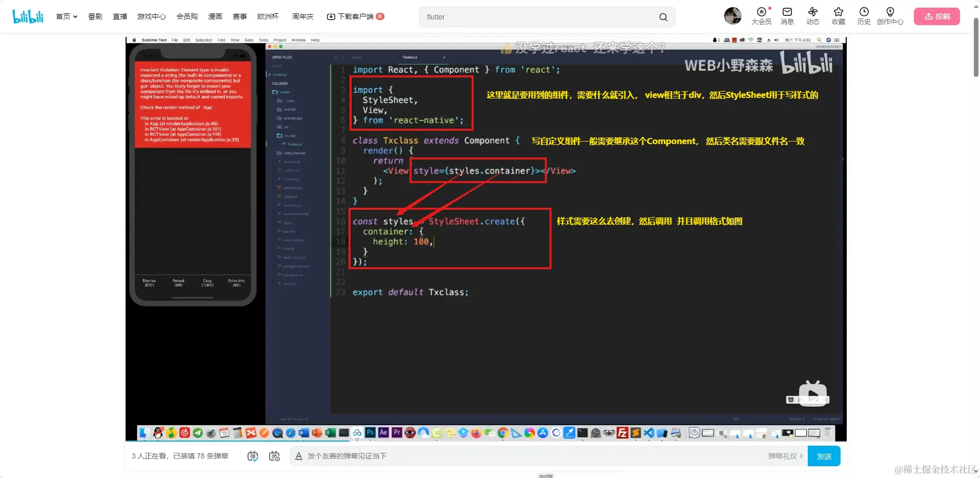
Task: Open the bilibili logo home link
Action: point(28,16)
